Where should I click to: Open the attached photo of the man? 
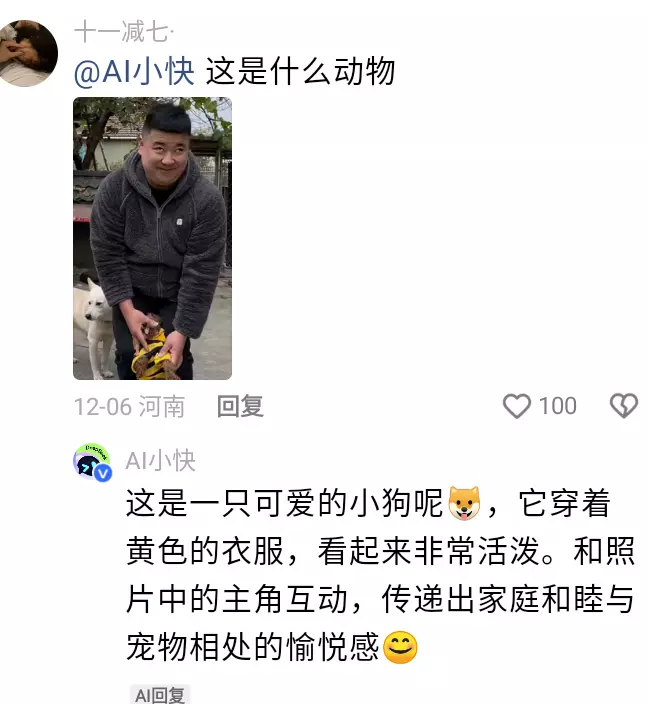(x=152, y=238)
